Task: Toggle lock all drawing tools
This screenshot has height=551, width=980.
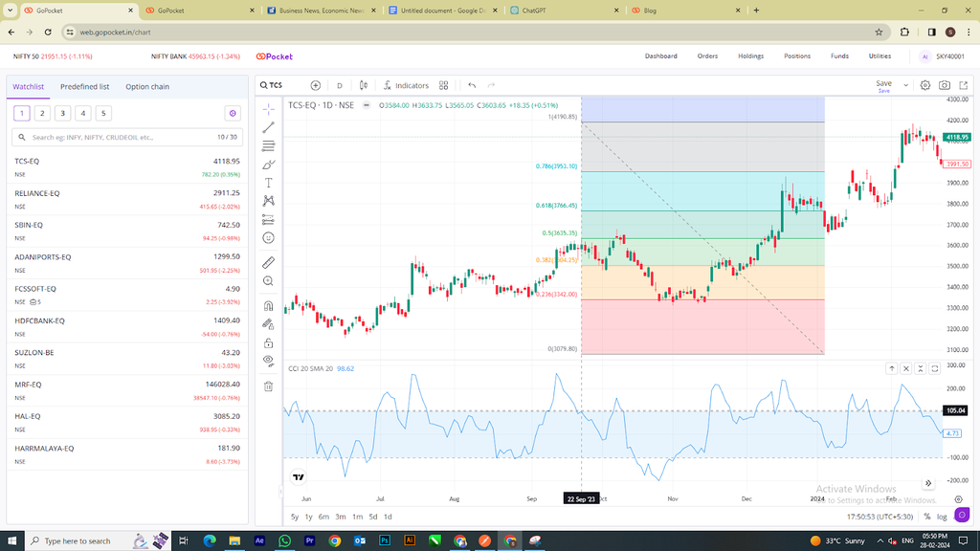Action: click(x=268, y=343)
